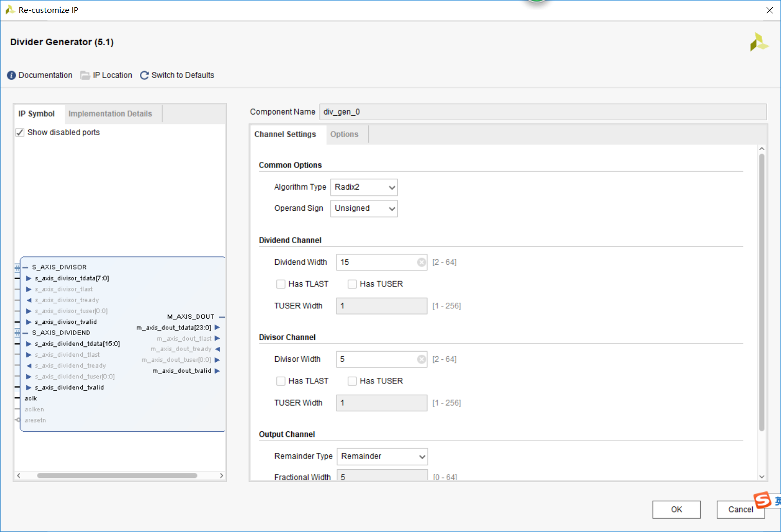Click the scroll left arrow under IP Symbol

pyautogui.click(x=19, y=475)
